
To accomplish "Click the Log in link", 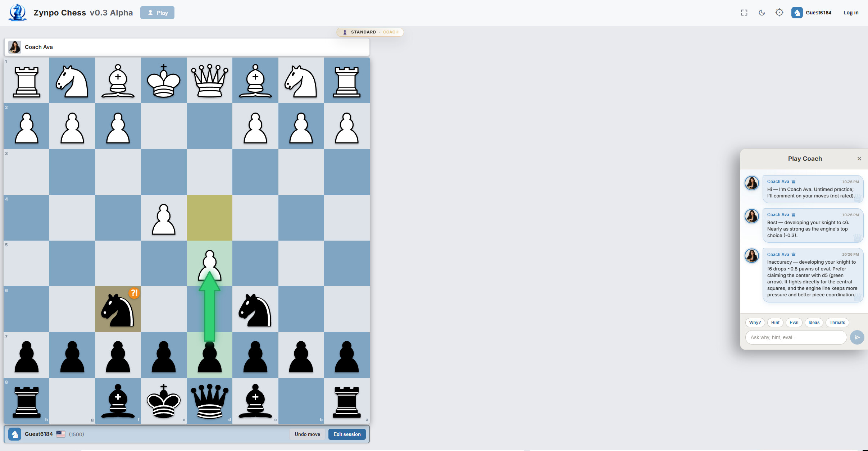I will [851, 13].
